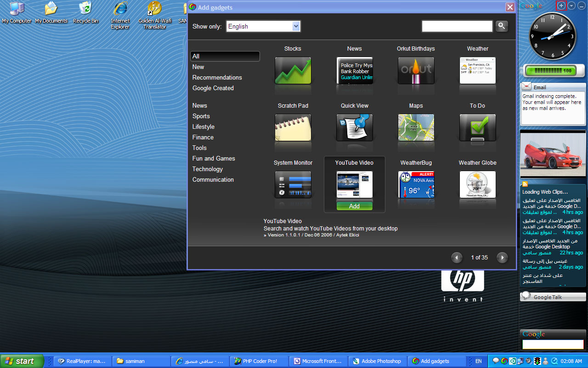
Task: Launch Internet Explorer from the desktop
Action: [x=120, y=16]
